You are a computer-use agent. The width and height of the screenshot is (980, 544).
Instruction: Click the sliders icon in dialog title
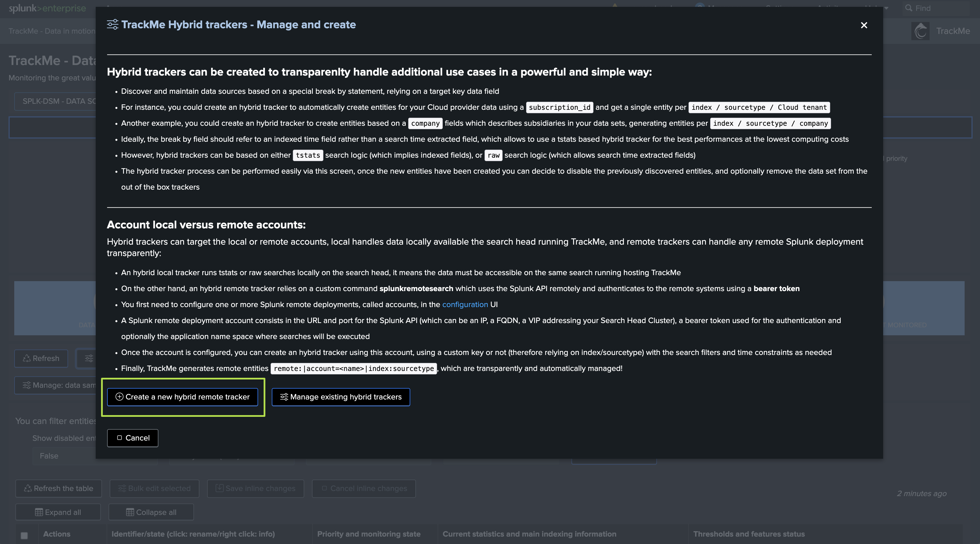113,25
